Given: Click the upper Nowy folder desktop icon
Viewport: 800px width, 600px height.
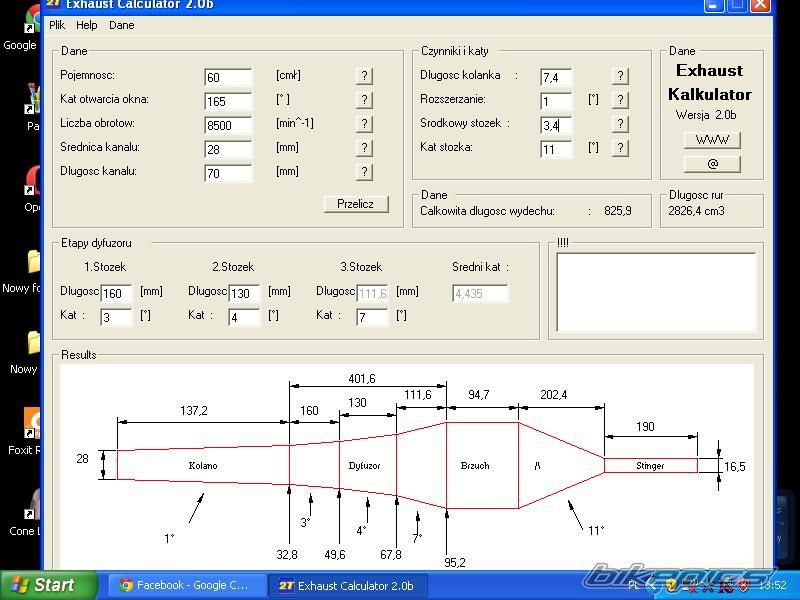Looking at the screenshot, I should (33, 261).
